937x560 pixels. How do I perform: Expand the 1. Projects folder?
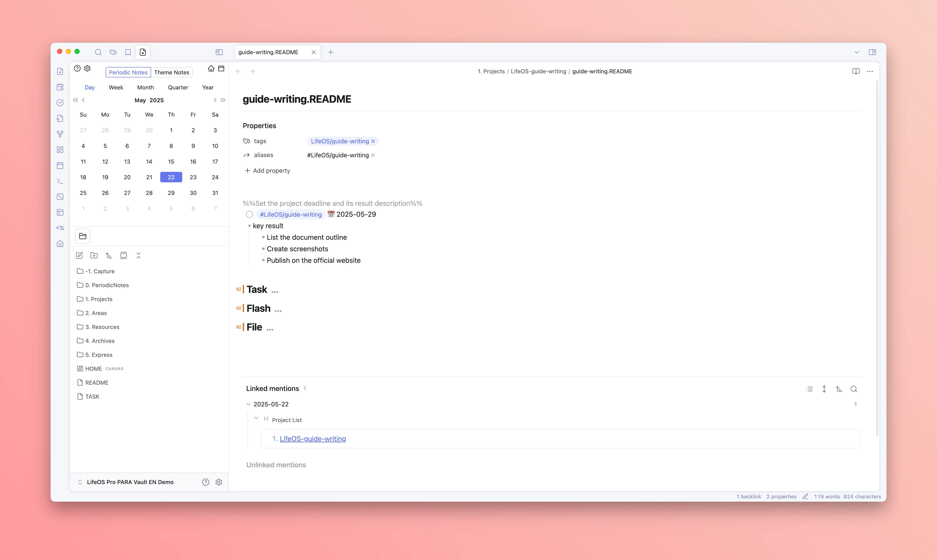(99, 299)
